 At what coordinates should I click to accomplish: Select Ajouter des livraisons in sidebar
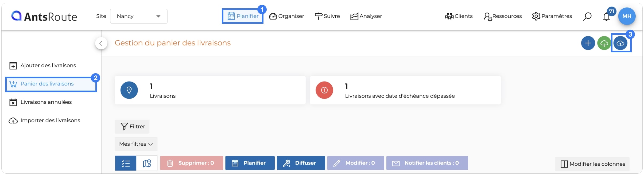[43, 65]
